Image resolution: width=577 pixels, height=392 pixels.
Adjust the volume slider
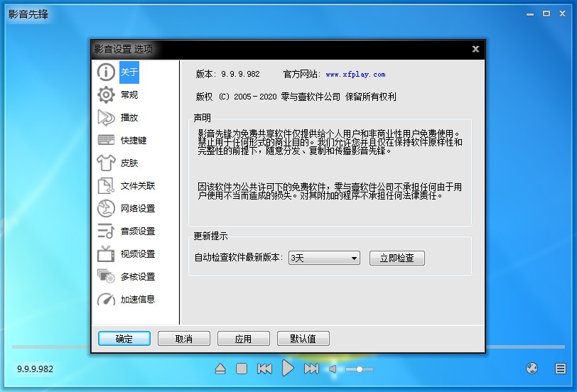point(360,369)
